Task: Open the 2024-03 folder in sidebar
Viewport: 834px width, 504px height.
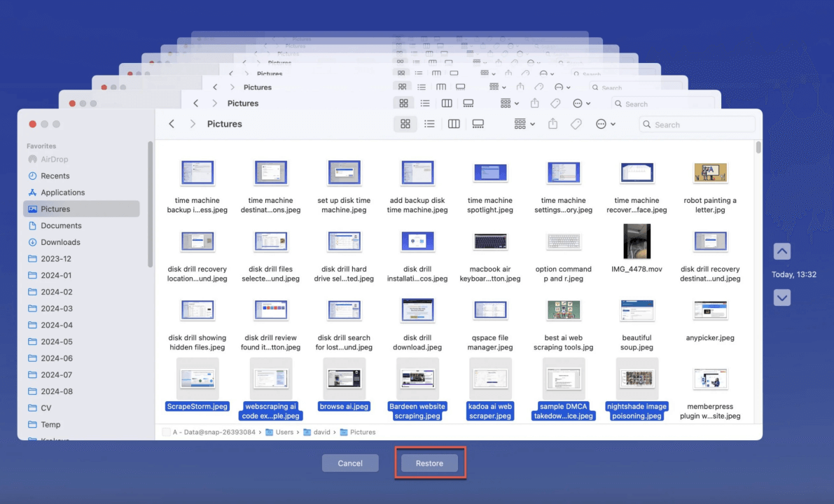Action: 56,309
